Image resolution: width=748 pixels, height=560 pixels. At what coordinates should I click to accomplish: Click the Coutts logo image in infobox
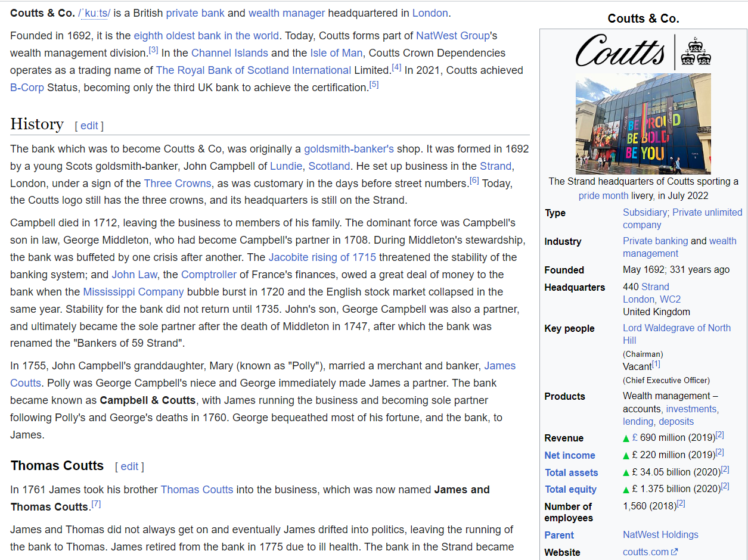coord(643,52)
